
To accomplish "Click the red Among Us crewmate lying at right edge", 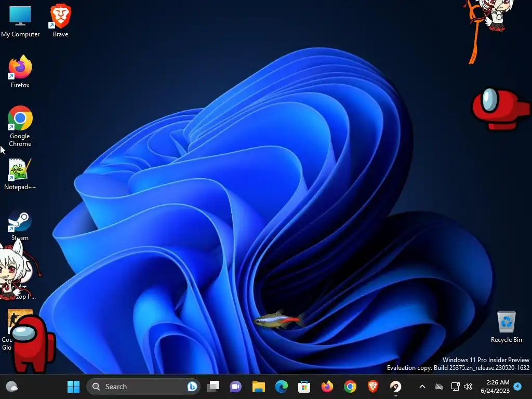I will click(501, 109).
